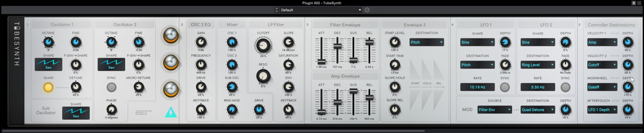Click the Oscillator 1 Detune knob
This screenshot has width=644, height=133.
coord(76,87)
